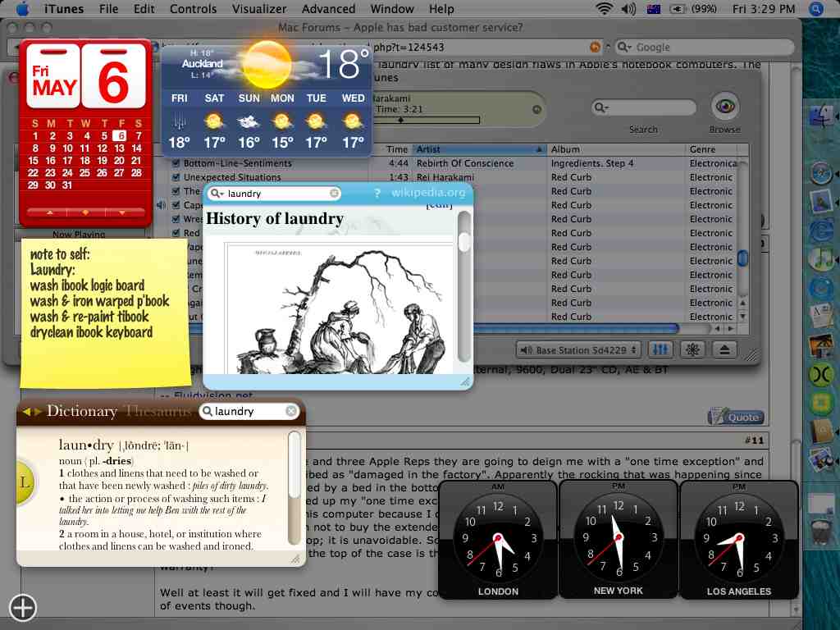Open the iTunes equalizer button

coord(660,349)
